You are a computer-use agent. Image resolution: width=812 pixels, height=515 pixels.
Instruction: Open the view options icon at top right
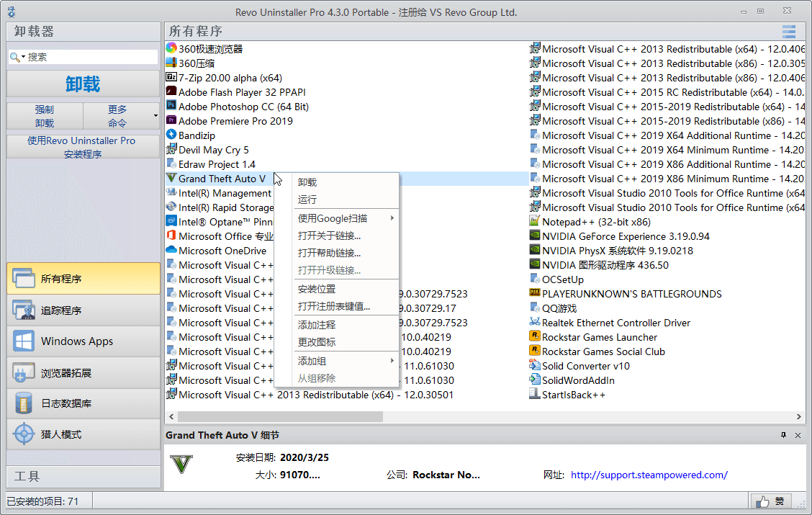789,32
